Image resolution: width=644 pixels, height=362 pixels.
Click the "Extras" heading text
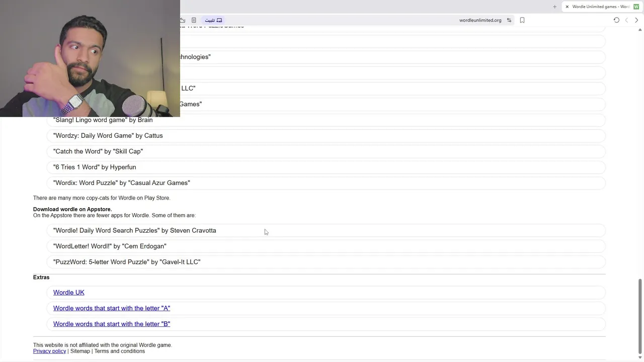pyautogui.click(x=41, y=277)
